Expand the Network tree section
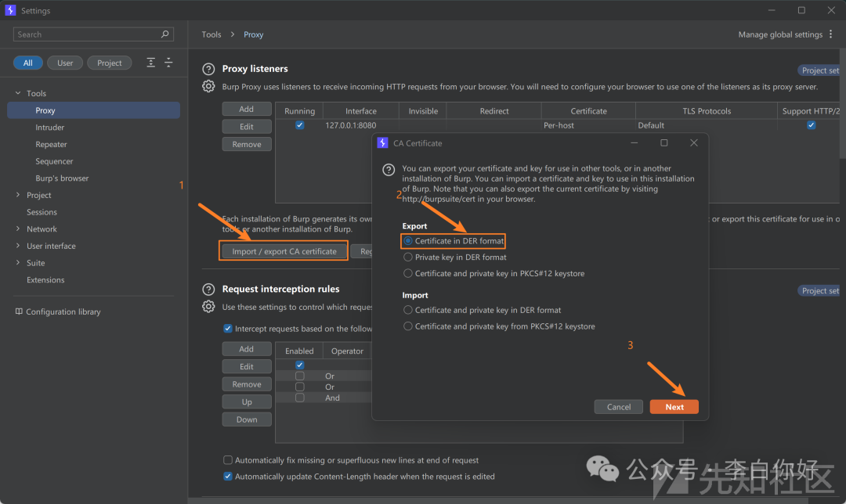 point(18,229)
